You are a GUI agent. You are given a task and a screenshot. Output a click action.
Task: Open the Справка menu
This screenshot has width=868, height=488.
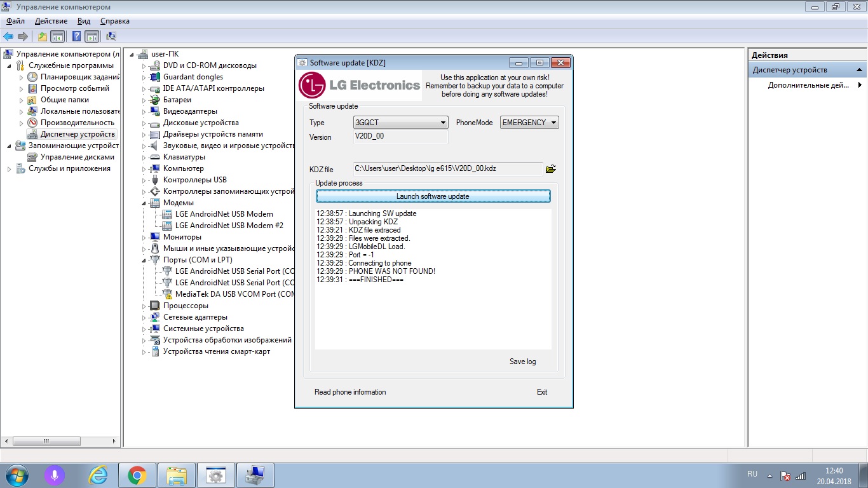tap(114, 21)
